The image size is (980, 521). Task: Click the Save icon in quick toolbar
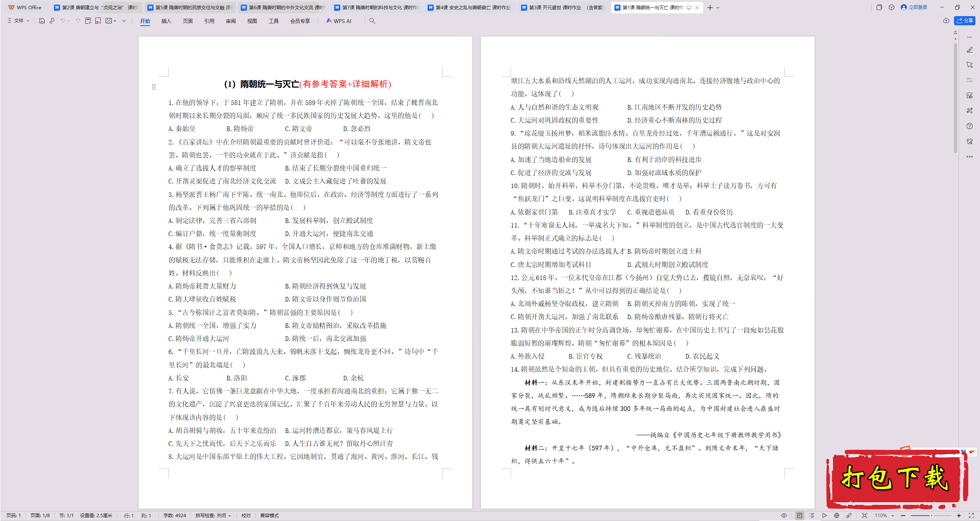[x=42, y=21]
